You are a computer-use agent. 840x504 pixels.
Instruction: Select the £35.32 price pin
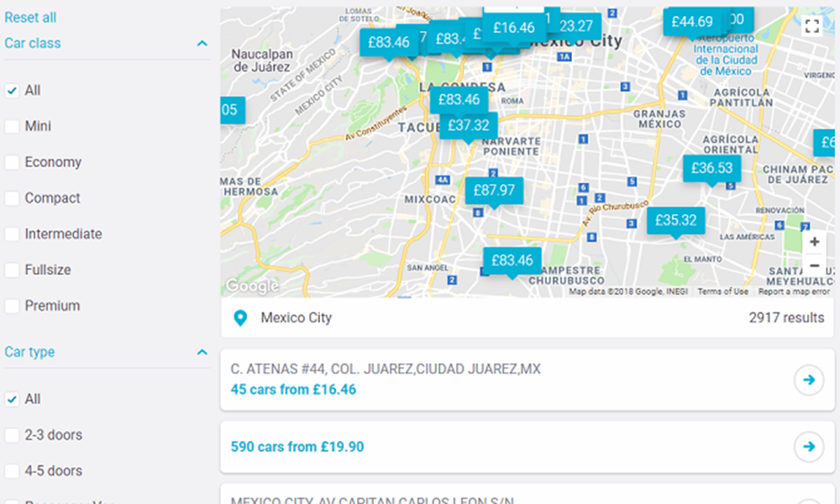click(x=676, y=221)
